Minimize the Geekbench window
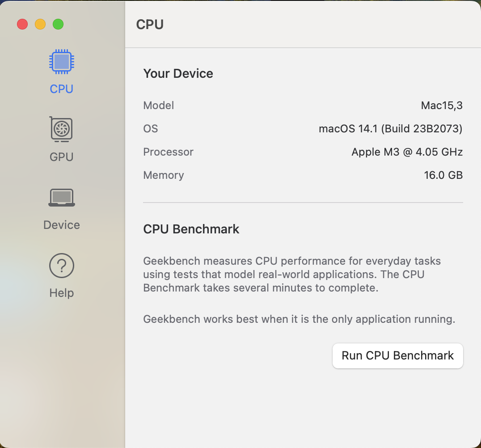This screenshot has height=448, width=481. 40,24
